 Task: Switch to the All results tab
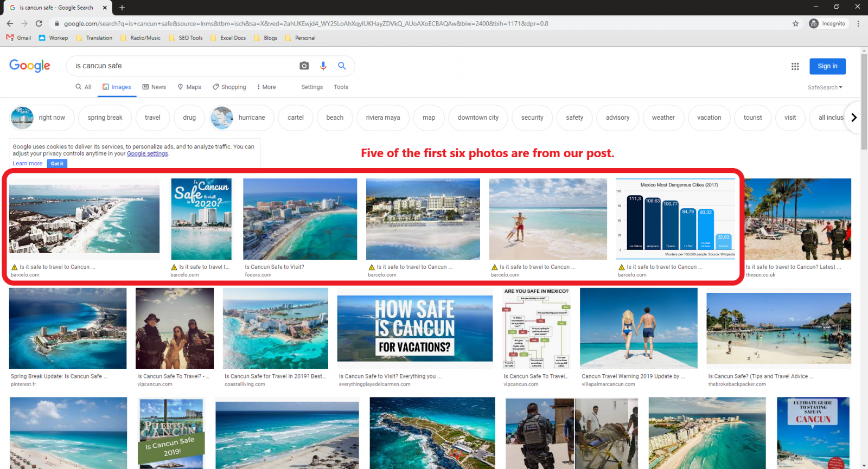click(x=84, y=87)
